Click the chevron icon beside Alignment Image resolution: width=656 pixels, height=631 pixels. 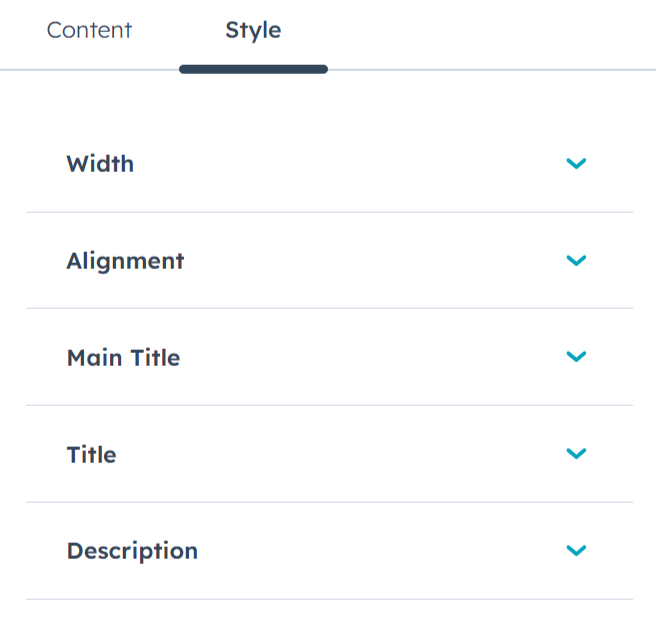[x=576, y=261]
